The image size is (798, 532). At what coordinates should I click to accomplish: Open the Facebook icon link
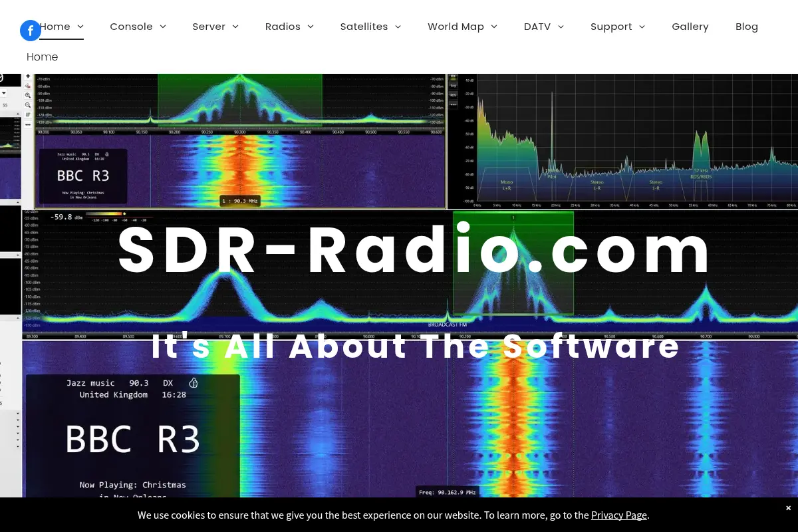[x=31, y=31]
